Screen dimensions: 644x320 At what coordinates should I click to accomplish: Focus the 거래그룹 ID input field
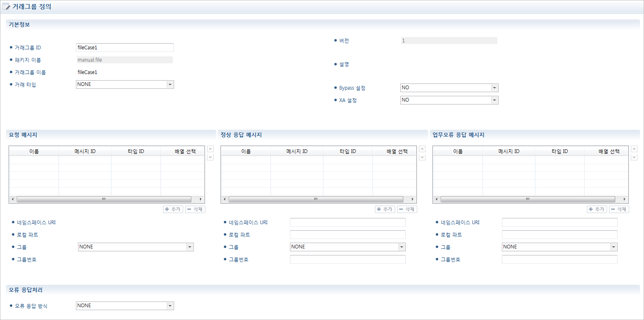pyautogui.click(x=125, y=48)
